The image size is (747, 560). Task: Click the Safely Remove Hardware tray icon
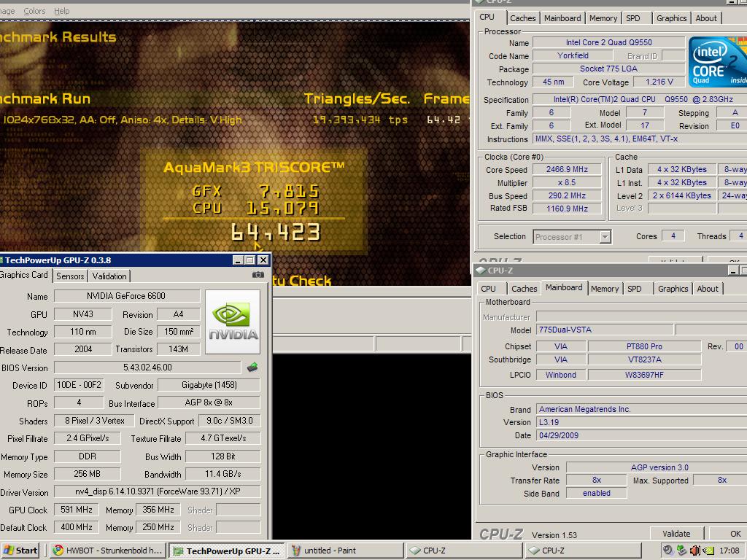pos(681,551)
